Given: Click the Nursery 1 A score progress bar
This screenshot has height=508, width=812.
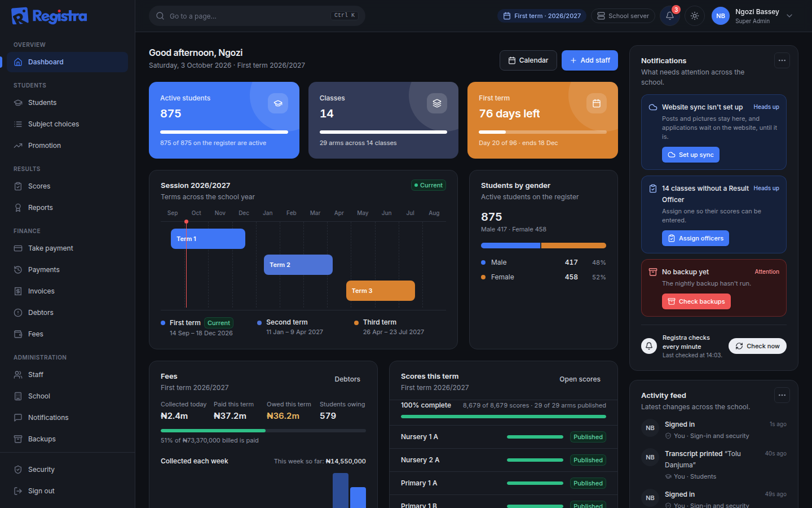Looking at the screenshot, I should (535, 437).
